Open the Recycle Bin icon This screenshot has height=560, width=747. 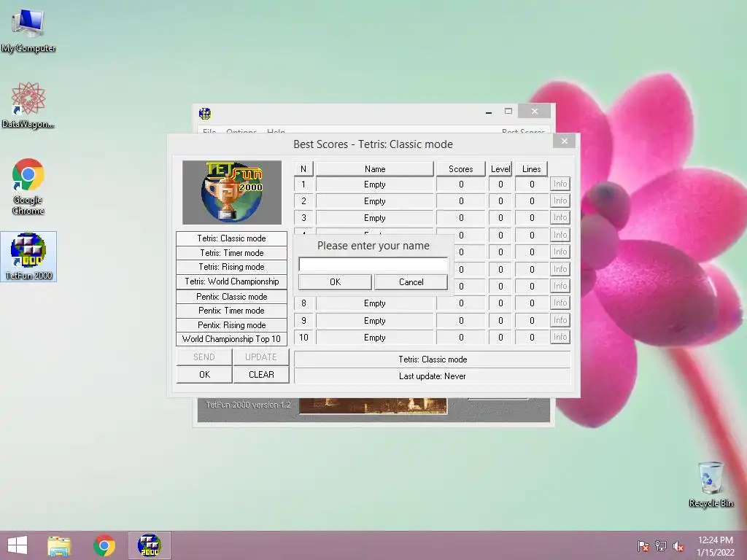coord(711,484)
